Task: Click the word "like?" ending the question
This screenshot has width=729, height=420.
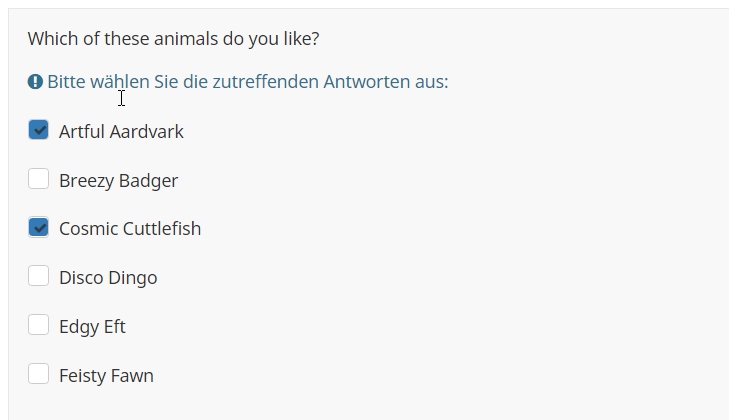Action: click(300, 39)
